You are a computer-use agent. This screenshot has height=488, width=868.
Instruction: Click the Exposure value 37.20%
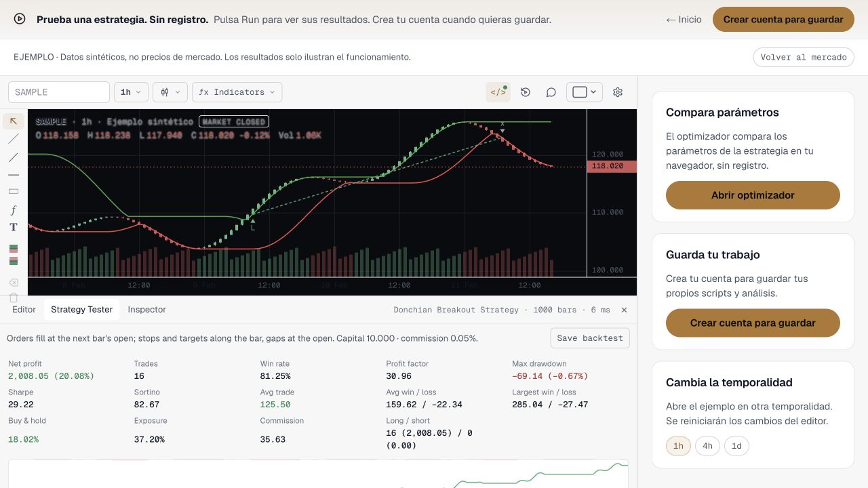pos(149,439)
